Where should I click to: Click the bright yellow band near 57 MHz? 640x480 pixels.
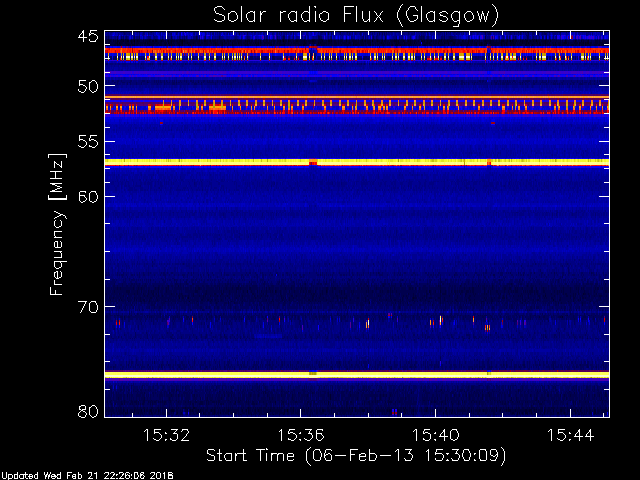click(x=357, y=162)
